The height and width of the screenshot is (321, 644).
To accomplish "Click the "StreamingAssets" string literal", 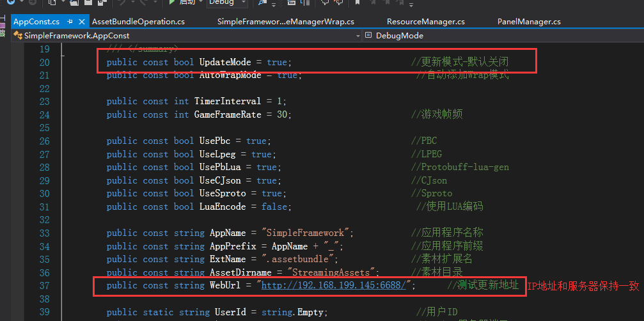I will (331, 272).
